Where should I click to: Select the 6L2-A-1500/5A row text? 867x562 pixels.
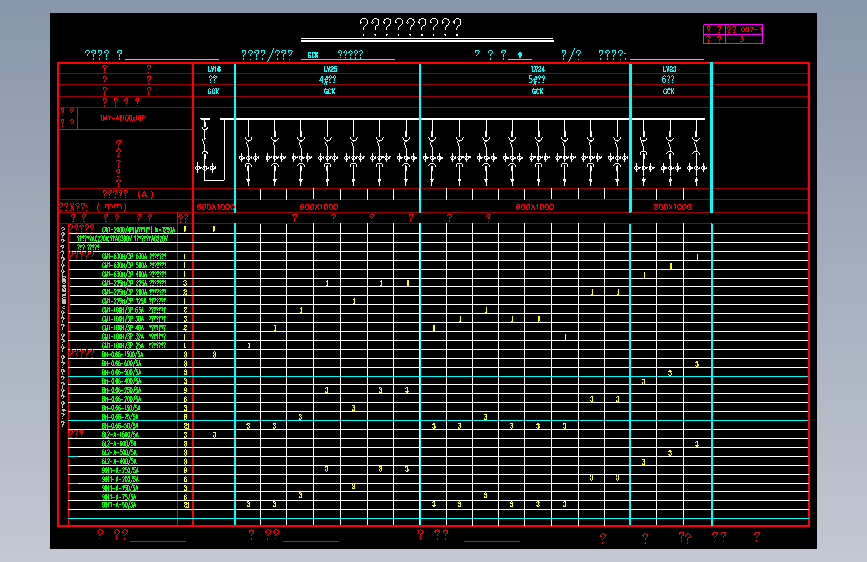point(120,435)
